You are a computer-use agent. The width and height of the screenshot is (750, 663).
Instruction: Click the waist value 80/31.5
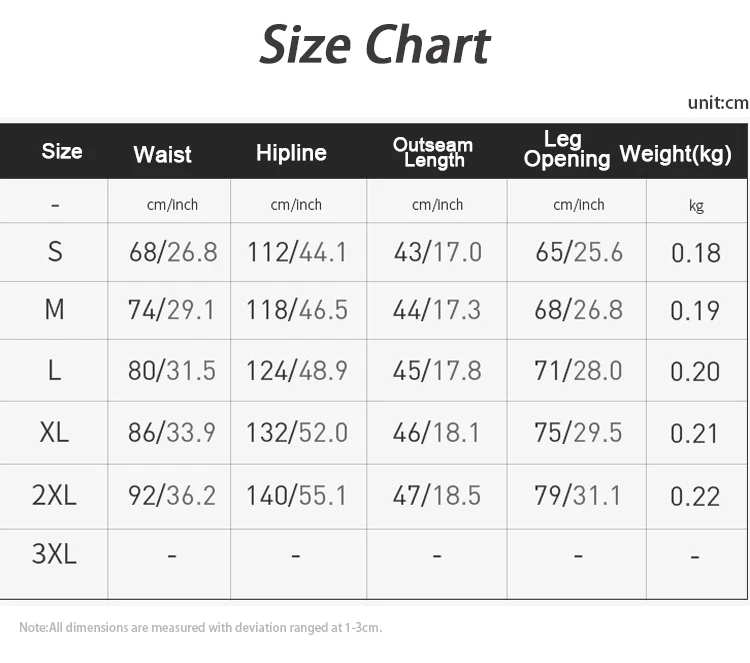click(172, 371)
